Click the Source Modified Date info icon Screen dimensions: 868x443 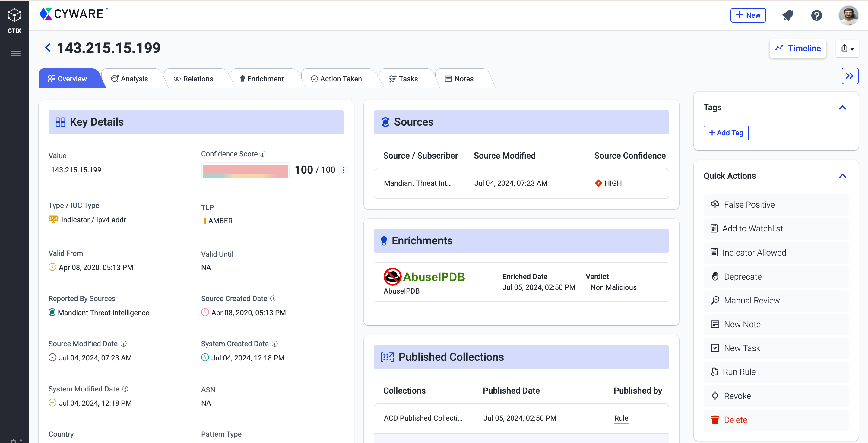coord(124,344)
